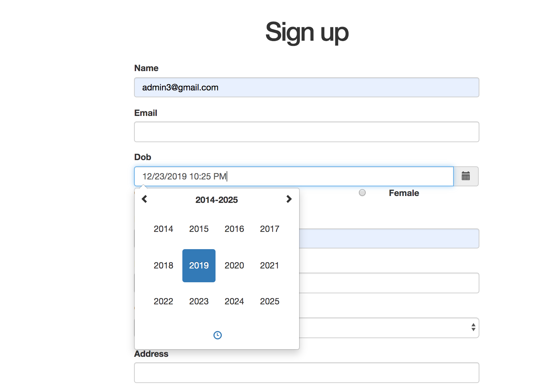This screenshot has width=554, height=392.
Task: Select year 2020
Action: click(234, 265)
